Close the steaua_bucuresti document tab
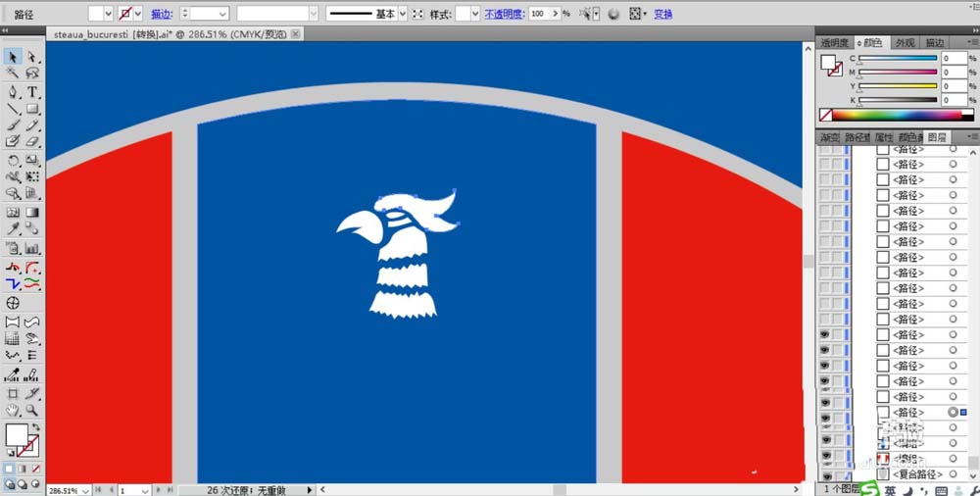The height and width of the screenshot is (496, 980). [x=296, y=33]
